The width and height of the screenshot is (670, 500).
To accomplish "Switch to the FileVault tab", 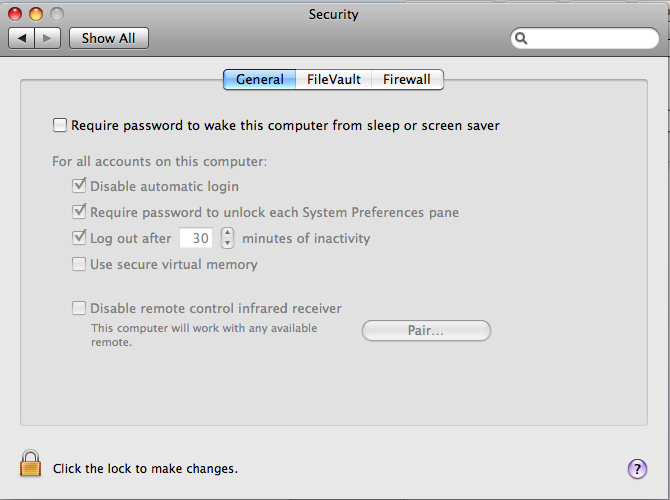I will pos(334,79).
